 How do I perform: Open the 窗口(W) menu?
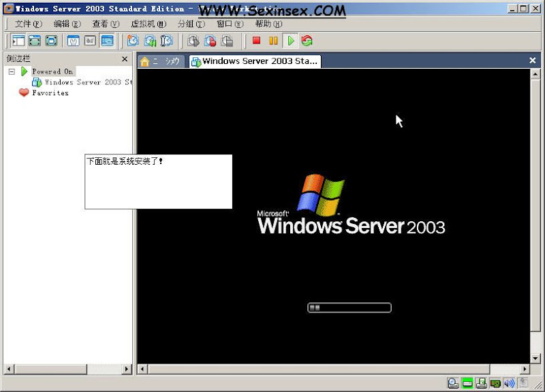[230, 24]
